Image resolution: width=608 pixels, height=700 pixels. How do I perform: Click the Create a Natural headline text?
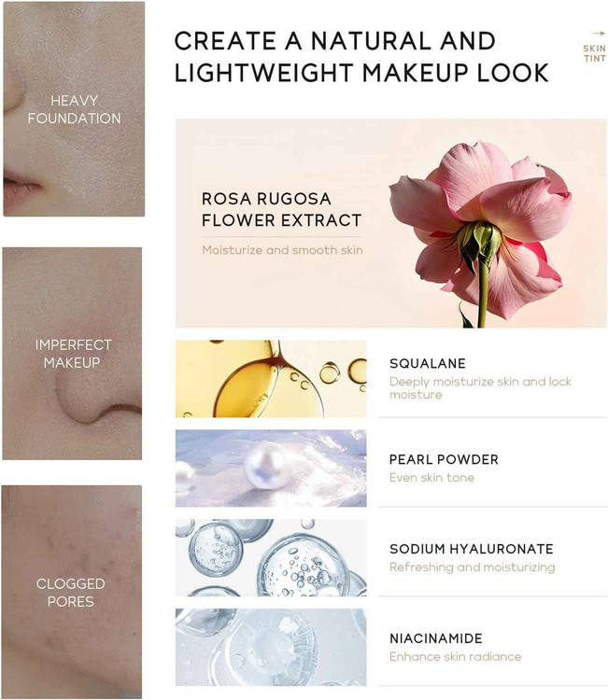tap(361, 57)
